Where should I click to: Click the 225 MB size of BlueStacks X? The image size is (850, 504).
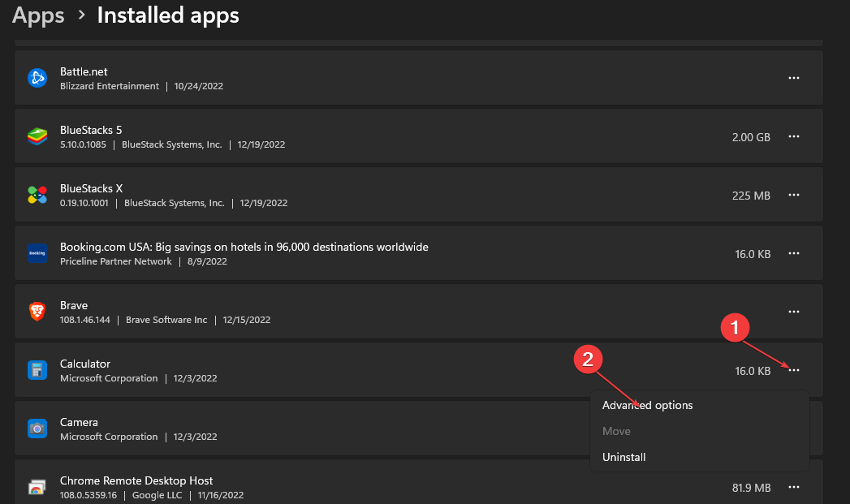pos(751,196)
